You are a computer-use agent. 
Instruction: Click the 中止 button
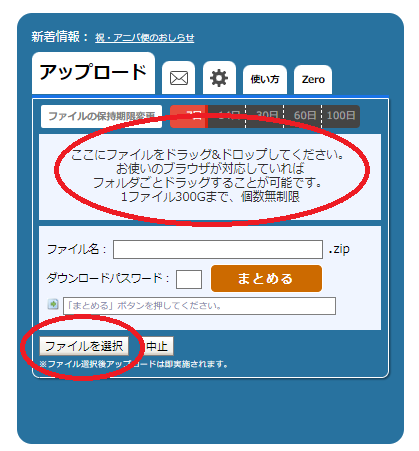(157, 346)
